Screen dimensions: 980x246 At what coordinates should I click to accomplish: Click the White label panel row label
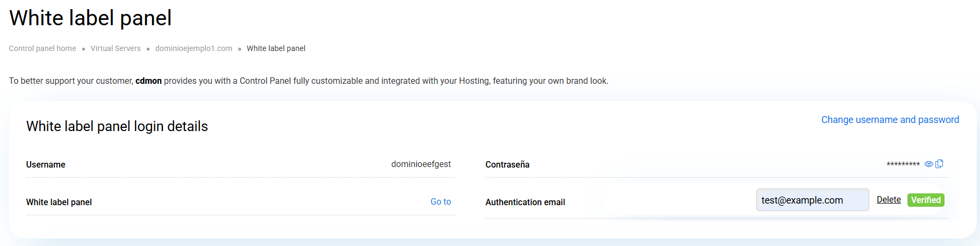[x=59, y=202]
